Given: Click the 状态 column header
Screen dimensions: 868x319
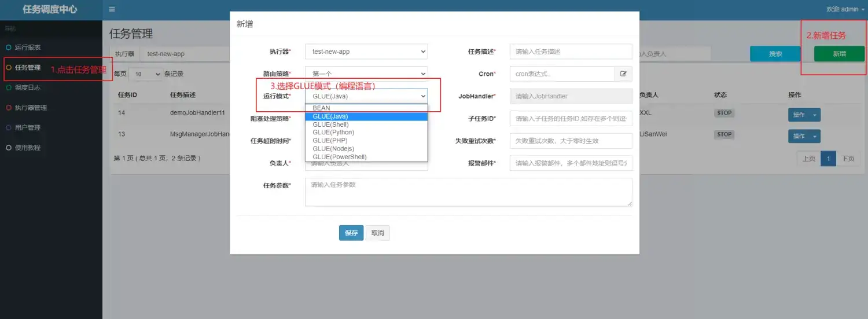Looking at the screenshot, I should click(720, 94).
